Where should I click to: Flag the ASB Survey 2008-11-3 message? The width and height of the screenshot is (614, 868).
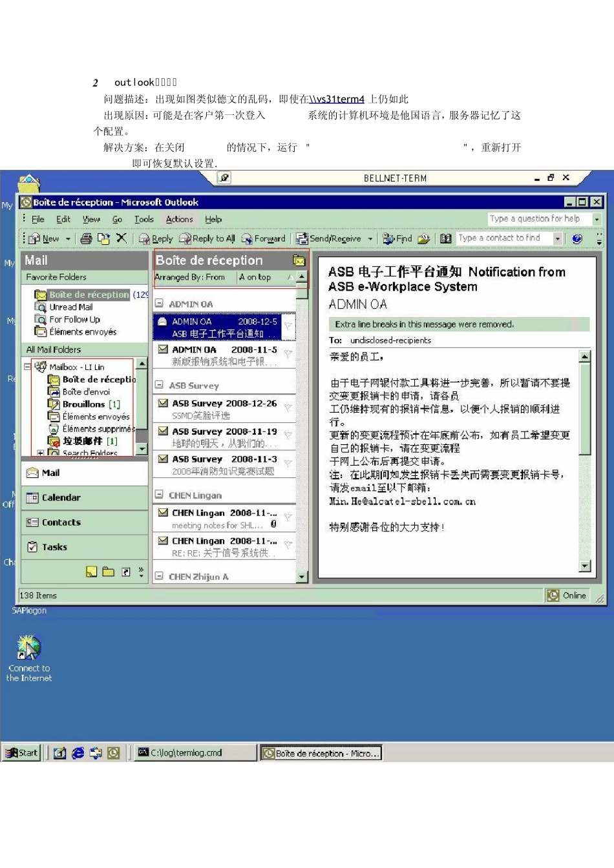point(288,464)
